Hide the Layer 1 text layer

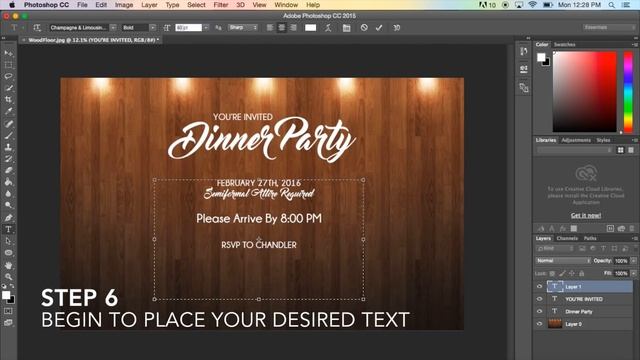(x=539, y=287)
